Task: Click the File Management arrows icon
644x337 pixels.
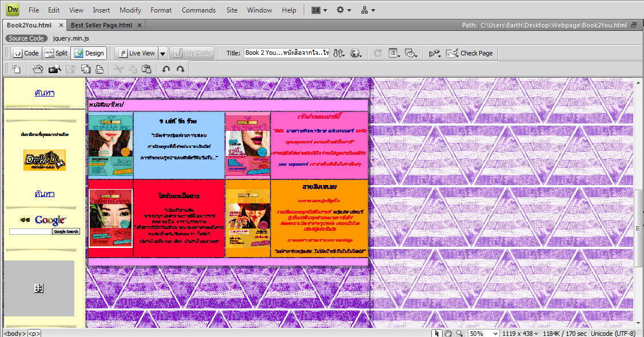Action: coord(339,53)
